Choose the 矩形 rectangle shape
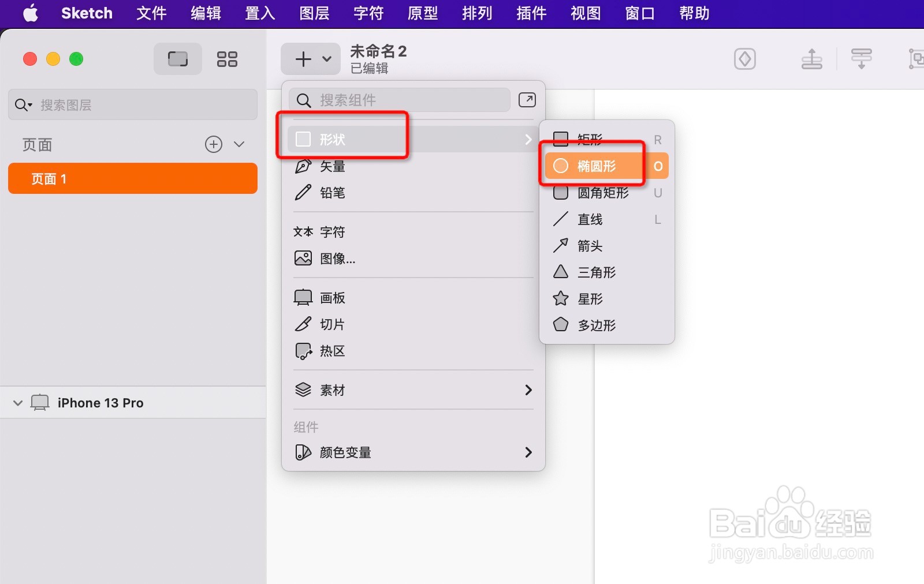The height and width of the screenshot is (584, 924). tap(607, 139)
